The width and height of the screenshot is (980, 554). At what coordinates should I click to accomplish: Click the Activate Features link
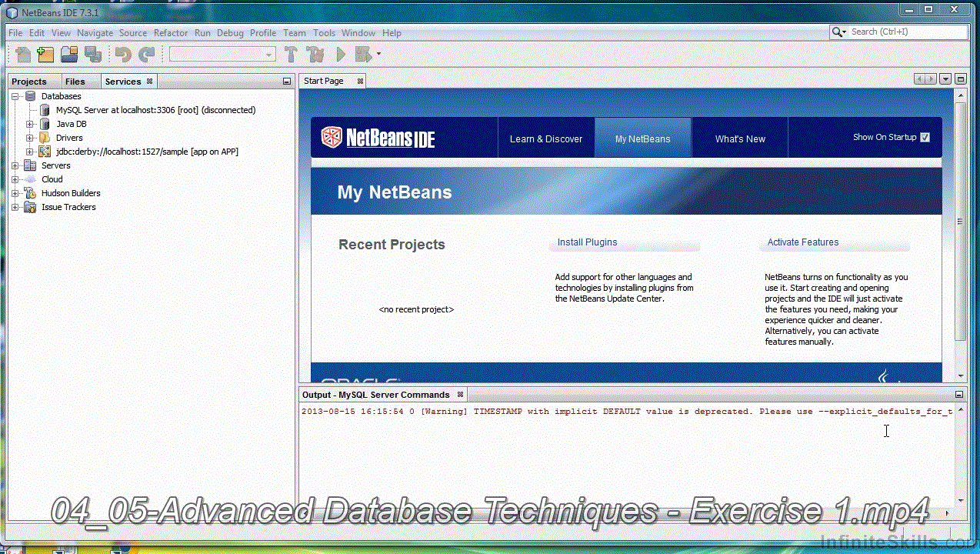(x=803, y=242)
